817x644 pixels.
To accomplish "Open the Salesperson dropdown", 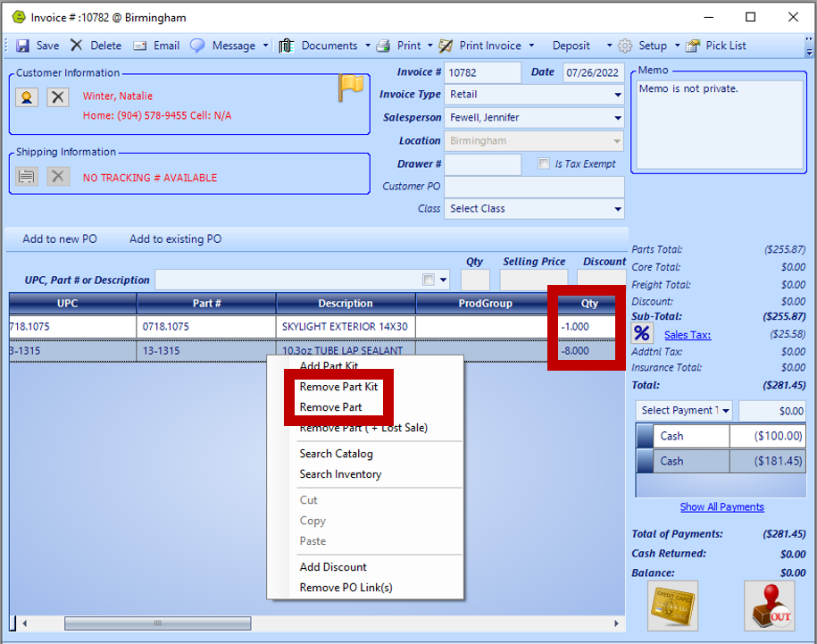I will (618, 118).
